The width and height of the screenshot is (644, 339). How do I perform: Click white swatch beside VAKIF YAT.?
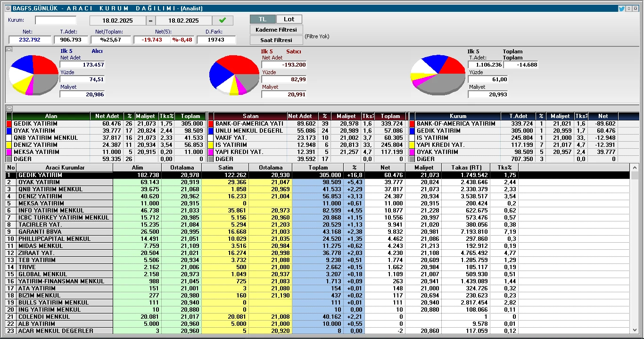coord(211,138)
